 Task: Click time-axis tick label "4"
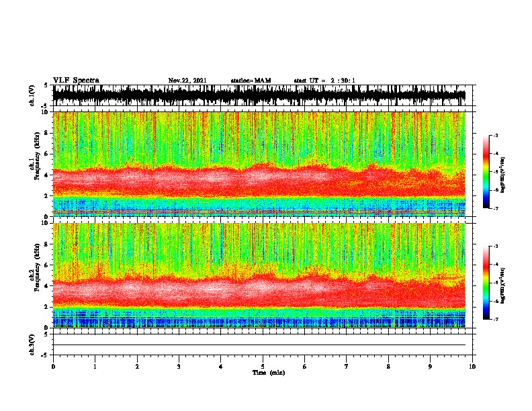click(x=221, y=367)
